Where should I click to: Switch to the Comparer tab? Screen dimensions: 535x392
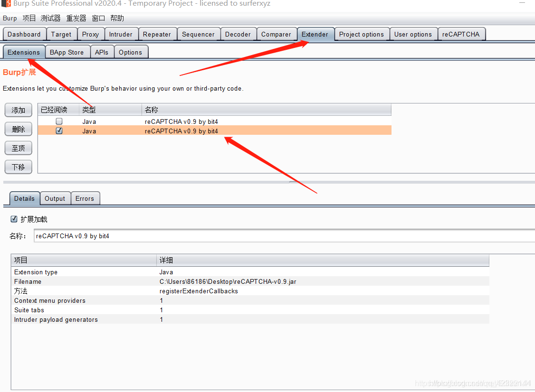click(277, 34)
